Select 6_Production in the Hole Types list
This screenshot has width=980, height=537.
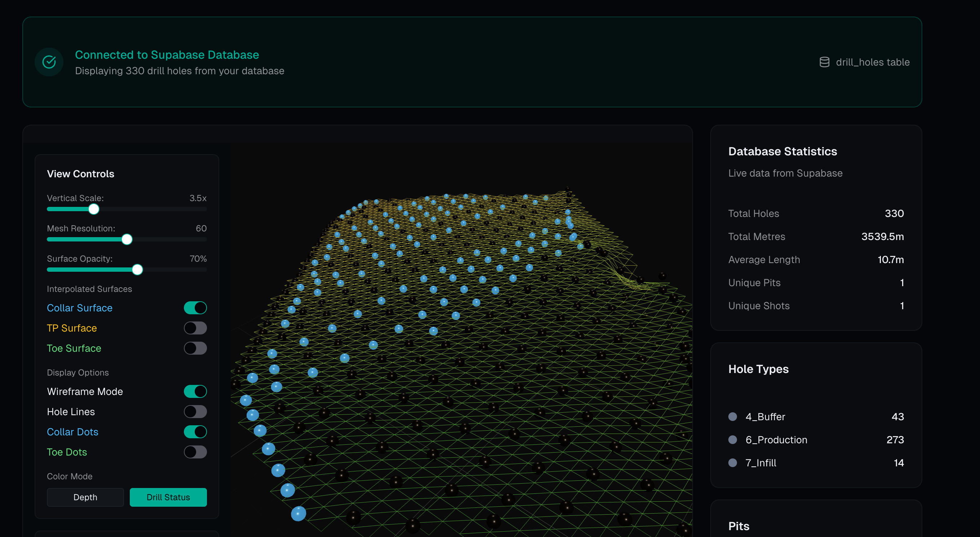[x=776, y=440]
